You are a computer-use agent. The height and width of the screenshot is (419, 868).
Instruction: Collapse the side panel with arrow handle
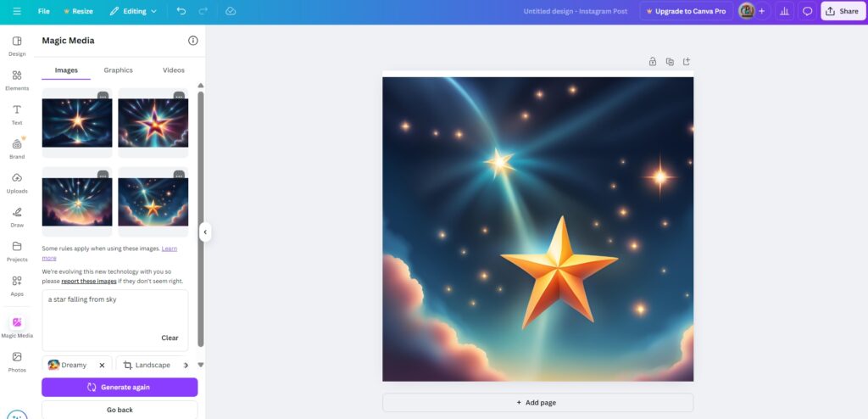204,232
